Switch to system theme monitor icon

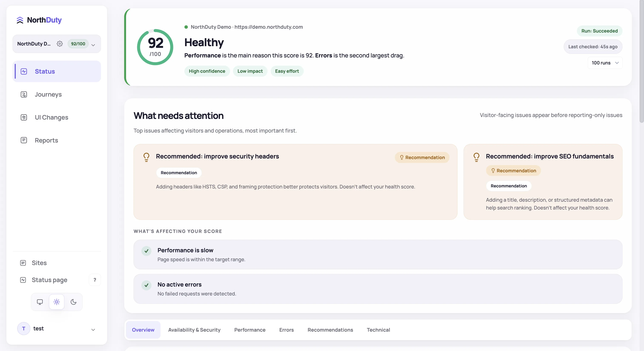pos(40,302)
